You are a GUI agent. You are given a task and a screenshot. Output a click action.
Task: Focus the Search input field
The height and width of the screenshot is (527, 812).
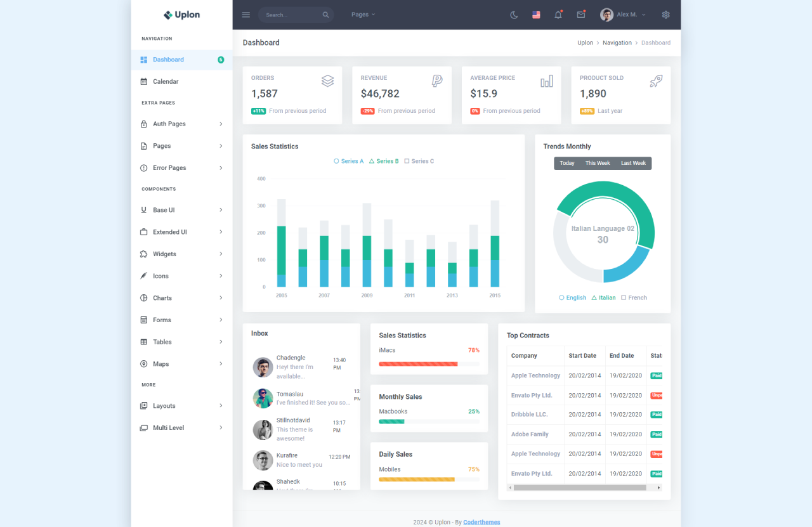[x=292, y=15]
